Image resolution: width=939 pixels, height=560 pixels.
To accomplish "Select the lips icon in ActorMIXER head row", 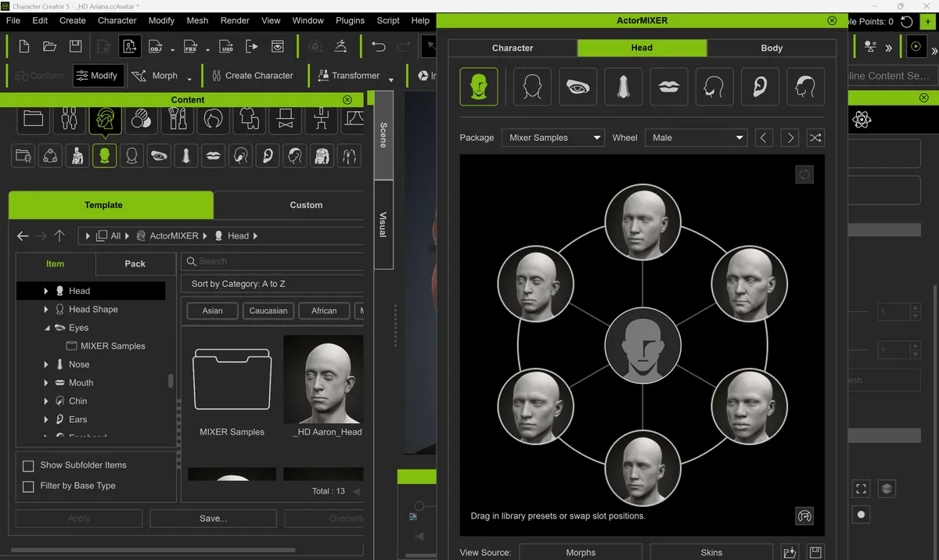I will point(668,86).
